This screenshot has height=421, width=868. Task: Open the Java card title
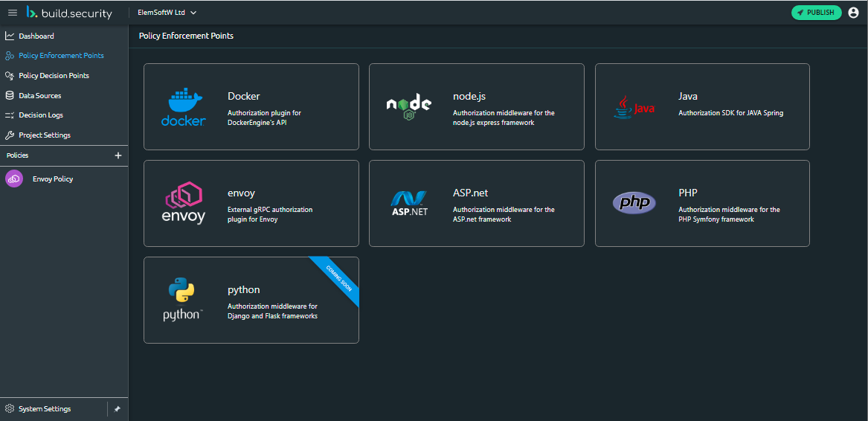point(688,96)
